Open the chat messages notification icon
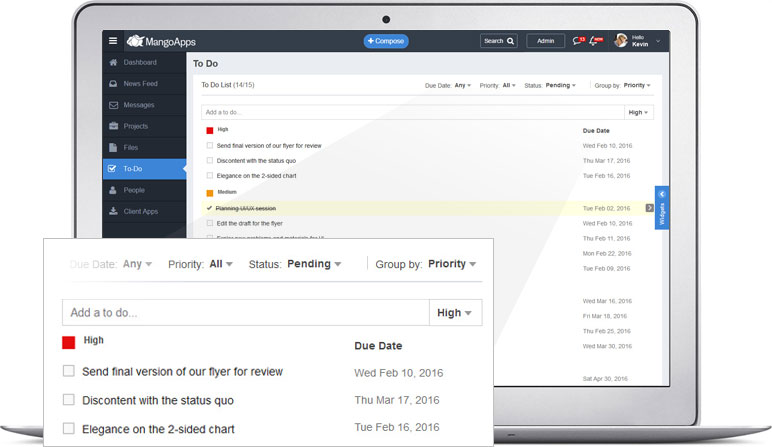The width and height of the screenshot is (772, 447). tap(578, 41)
